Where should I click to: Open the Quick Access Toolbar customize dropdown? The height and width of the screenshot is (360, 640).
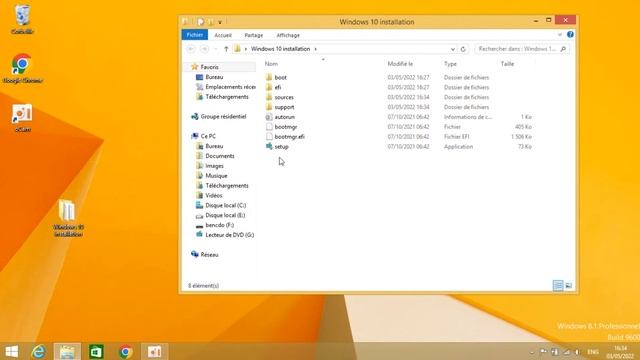(x=220, y=22)
